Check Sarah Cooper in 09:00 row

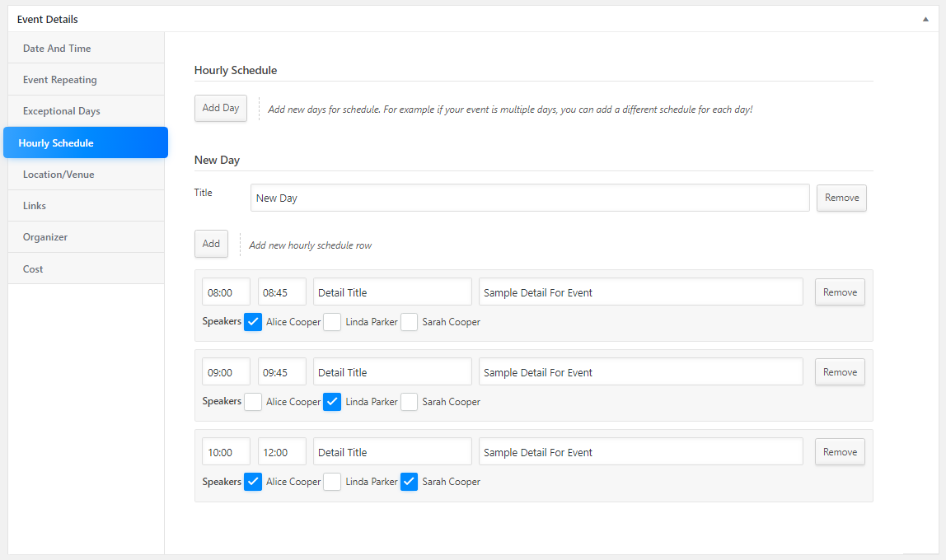pos(410,402)
